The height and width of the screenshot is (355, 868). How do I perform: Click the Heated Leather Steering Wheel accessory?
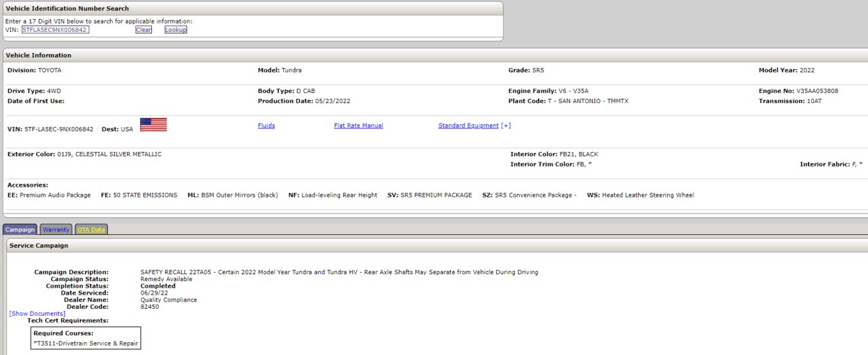pyautogui.click(x=641, y=195)
